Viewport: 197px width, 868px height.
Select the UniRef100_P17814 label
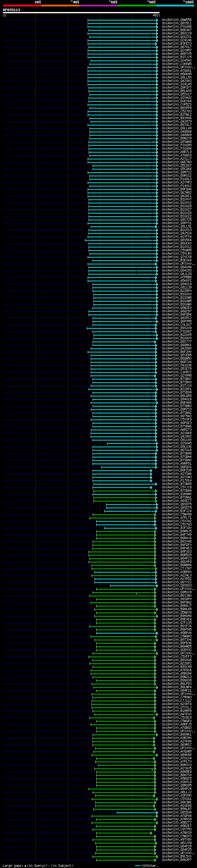(176, 481)
